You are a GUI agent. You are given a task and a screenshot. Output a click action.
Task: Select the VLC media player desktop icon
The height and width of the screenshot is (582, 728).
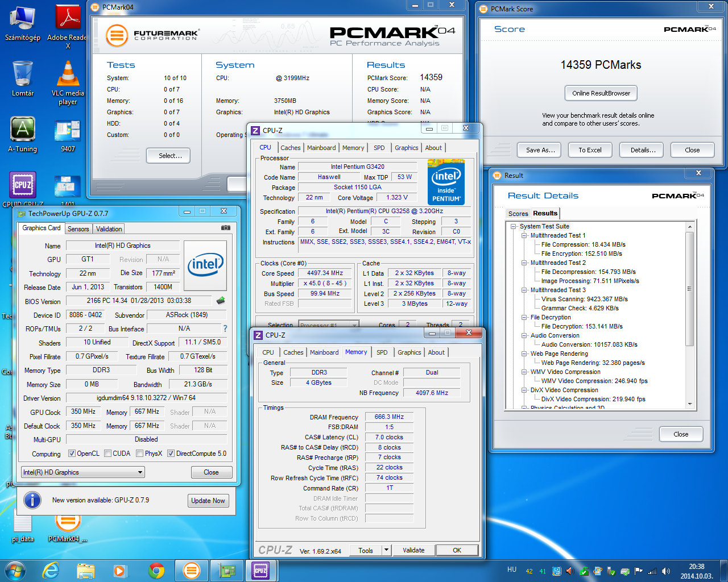pos(68,83)
